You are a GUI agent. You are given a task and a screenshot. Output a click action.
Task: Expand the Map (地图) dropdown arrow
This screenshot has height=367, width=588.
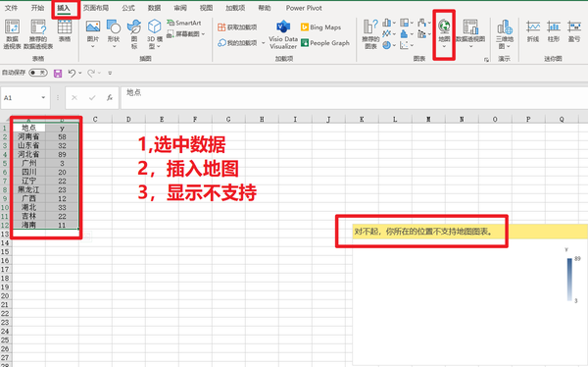pyautogui.click(x=444, y=46)
